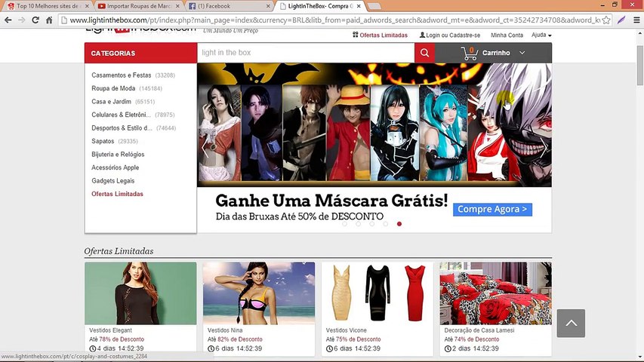Close the Top 10 Melhores sites tab
The height and width of the screenshot is (362, 644).
[87, 6]
